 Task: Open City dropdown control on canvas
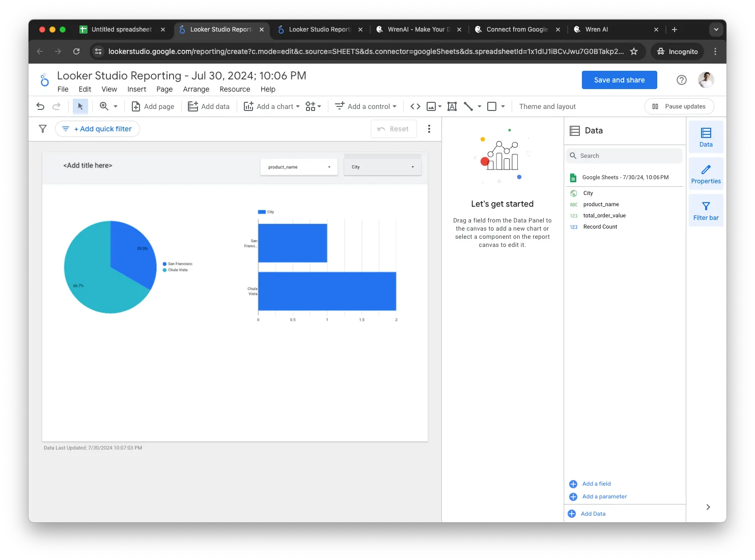(382, 167)
